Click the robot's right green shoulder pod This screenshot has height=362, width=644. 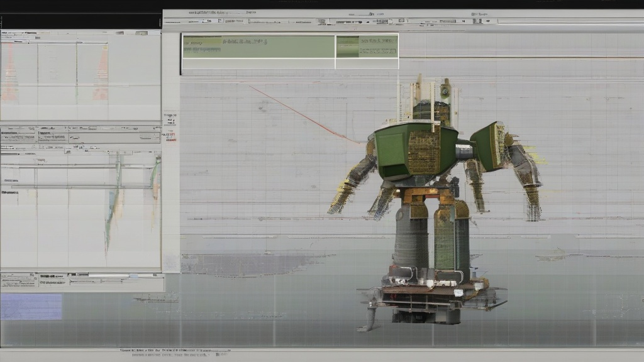(488, 147)
